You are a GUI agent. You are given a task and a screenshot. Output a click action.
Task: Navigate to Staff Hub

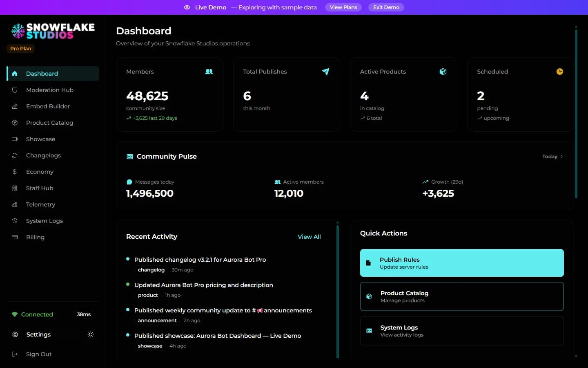(53, 188)
